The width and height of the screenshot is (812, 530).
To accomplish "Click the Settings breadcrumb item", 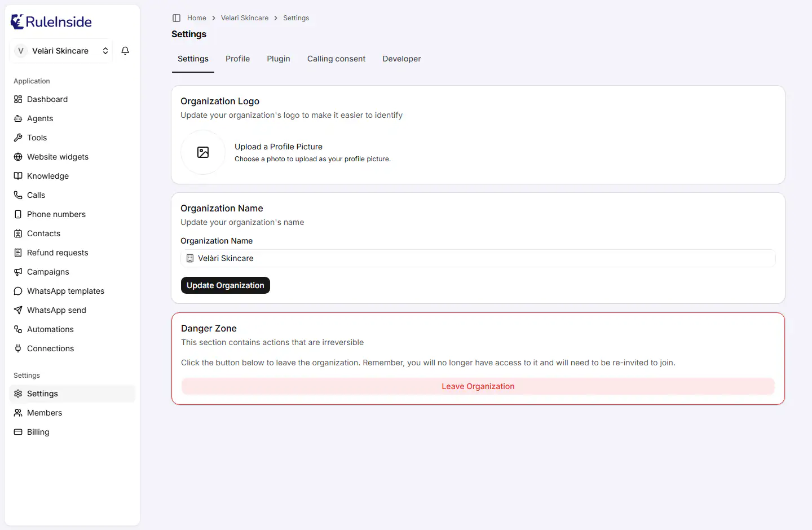I will coord(296,18).
